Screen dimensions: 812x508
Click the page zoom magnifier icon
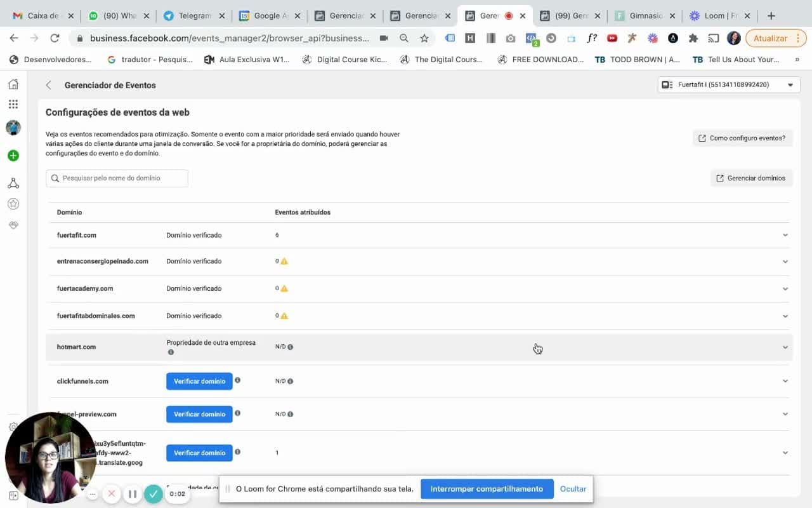[x=404, y=38]
